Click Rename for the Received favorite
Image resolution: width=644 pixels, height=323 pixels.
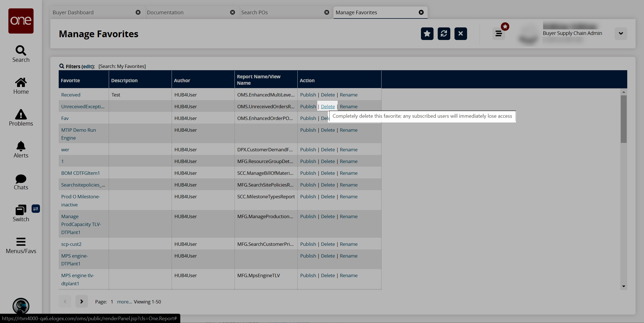[349, 95]
